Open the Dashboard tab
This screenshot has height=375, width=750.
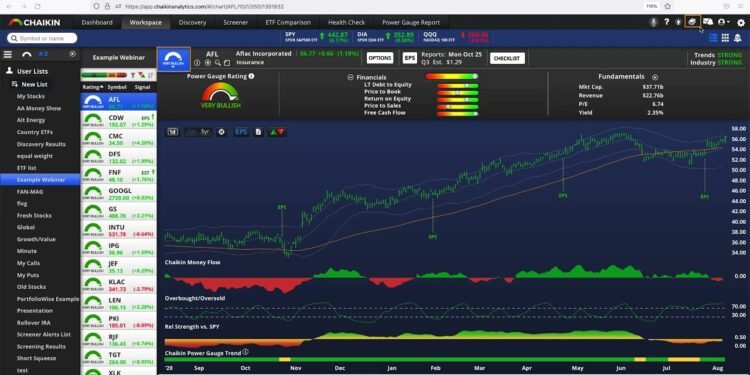97,22
